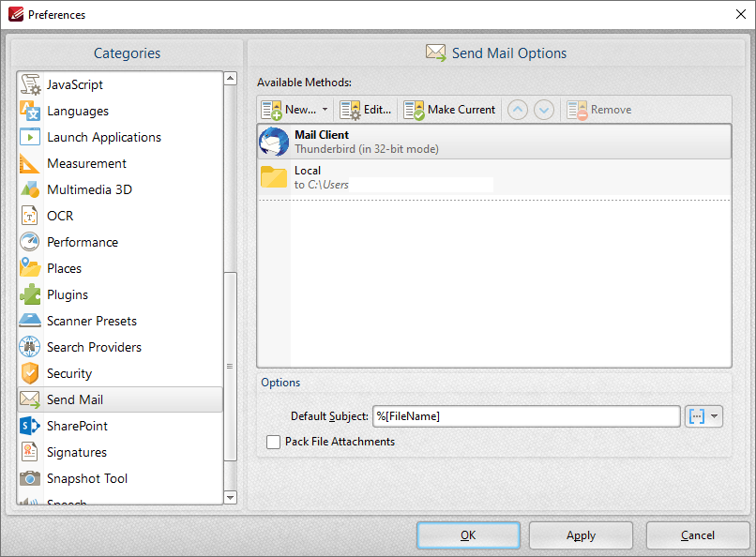Select the Search Providers category
Image resolution: width=756 pixels, height=557 pixels.
120,347
